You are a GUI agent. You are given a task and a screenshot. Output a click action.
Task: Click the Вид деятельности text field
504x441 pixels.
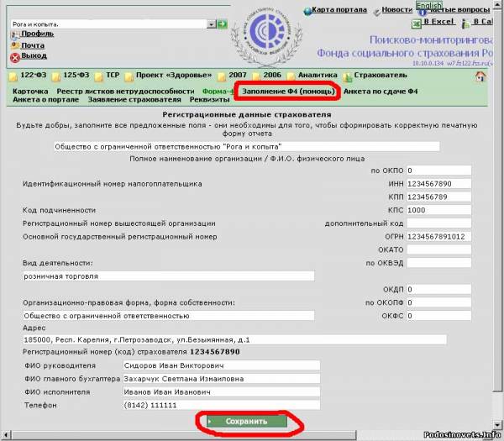169,276
